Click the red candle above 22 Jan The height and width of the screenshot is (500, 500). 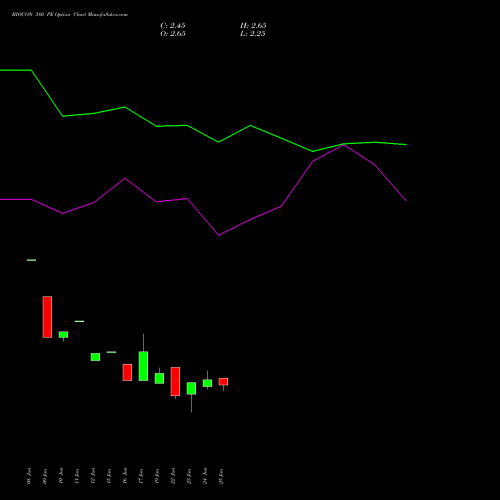point(175,382)
